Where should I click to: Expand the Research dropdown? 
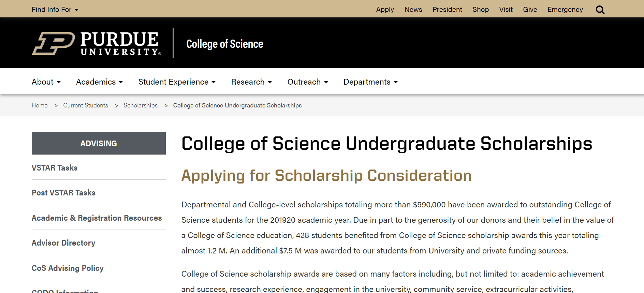(x=251, y=82)
